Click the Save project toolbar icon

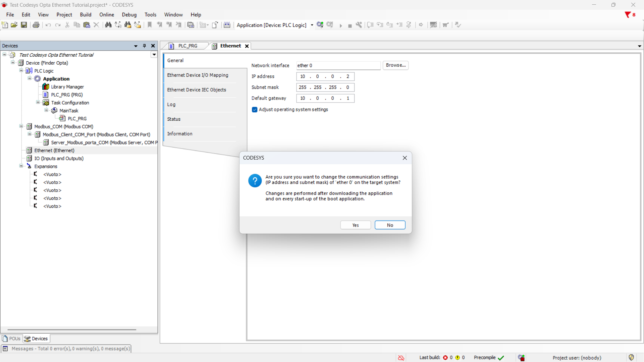click(24, 25)
